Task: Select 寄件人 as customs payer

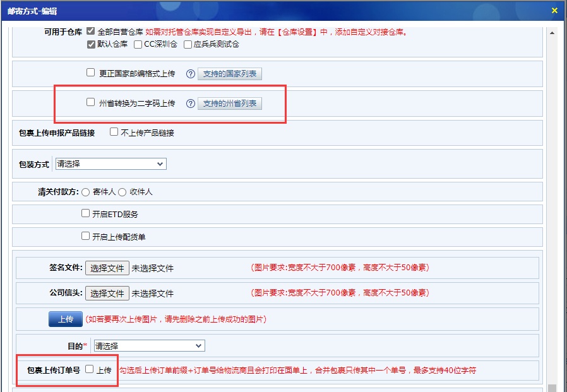Action: point(86,192)
